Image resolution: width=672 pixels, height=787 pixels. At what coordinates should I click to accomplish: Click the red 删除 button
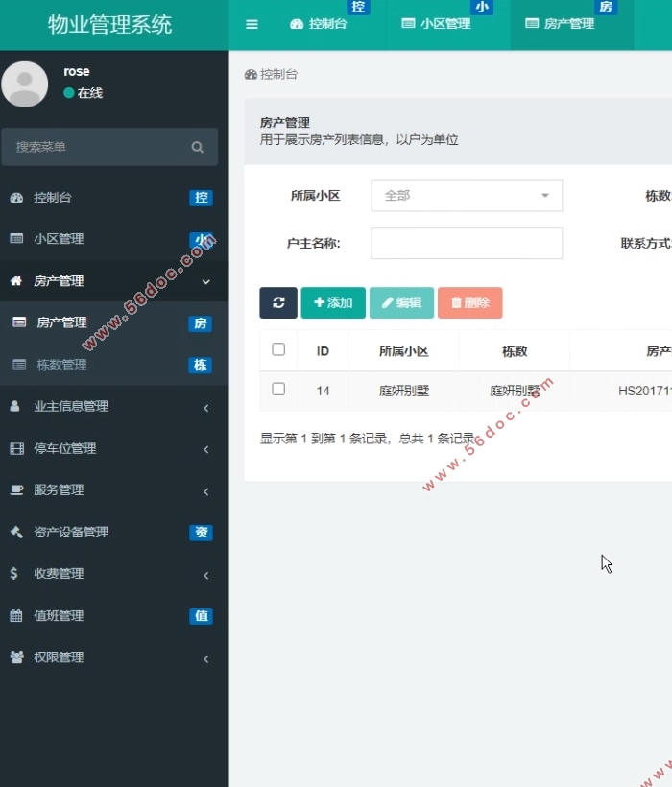(469, 302)
